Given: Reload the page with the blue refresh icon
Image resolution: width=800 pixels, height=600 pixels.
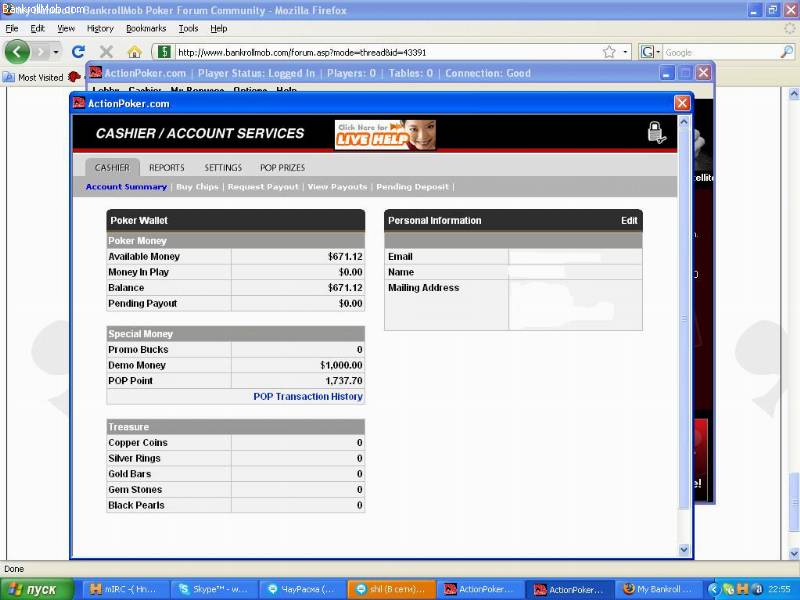Looking at the screenshot, I should (78, 52).
